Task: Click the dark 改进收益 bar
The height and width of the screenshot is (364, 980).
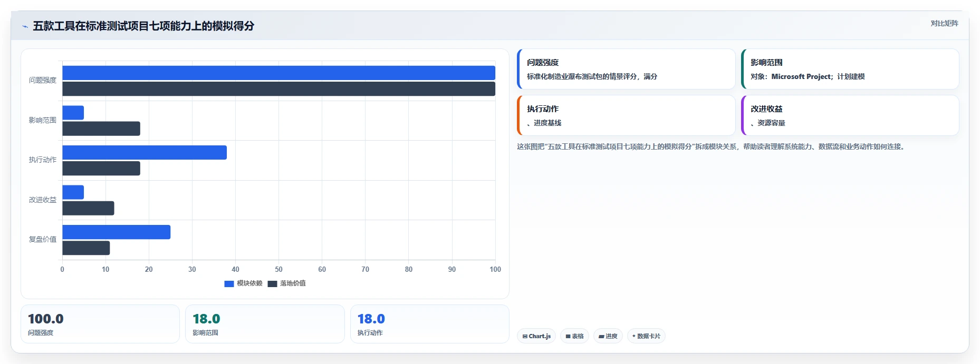Action: click(x=88, y=208)
